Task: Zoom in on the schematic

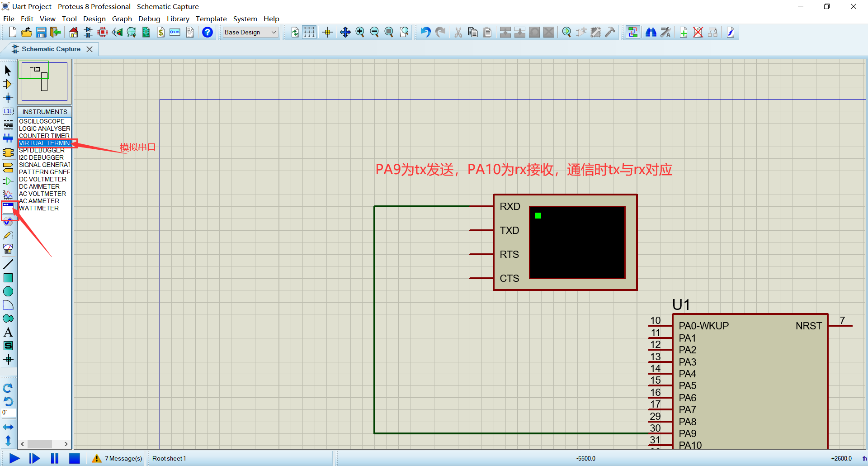Action: (360, 32)
